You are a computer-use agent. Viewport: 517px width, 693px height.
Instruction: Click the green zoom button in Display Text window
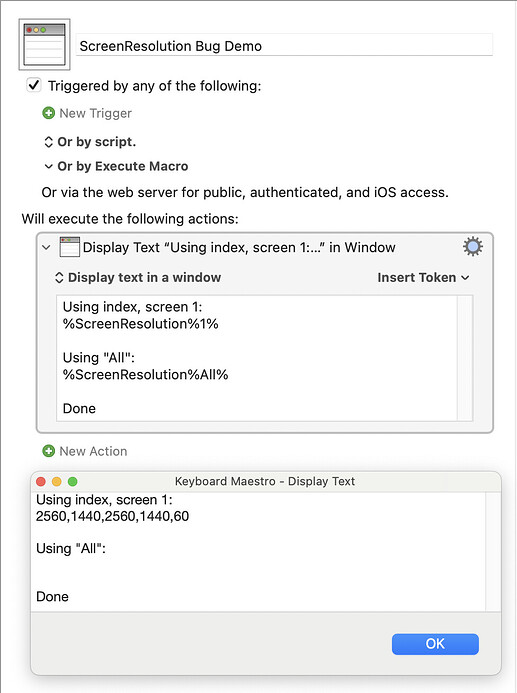[72, 481]
